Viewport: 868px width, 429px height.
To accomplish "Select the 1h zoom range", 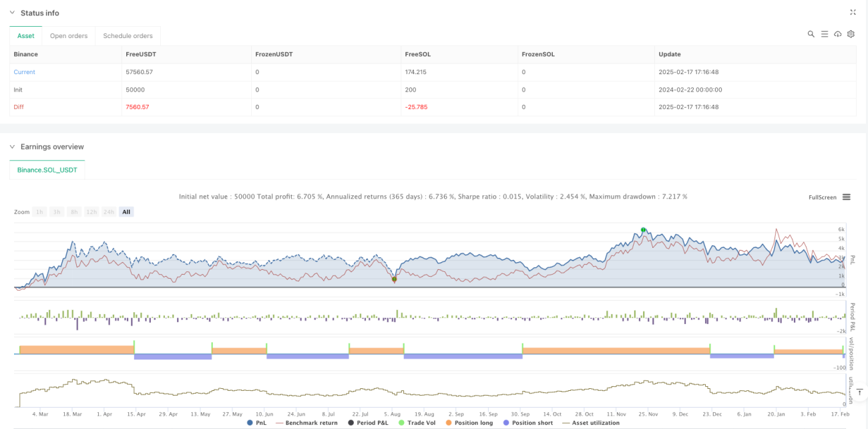I will pos(39,212).
